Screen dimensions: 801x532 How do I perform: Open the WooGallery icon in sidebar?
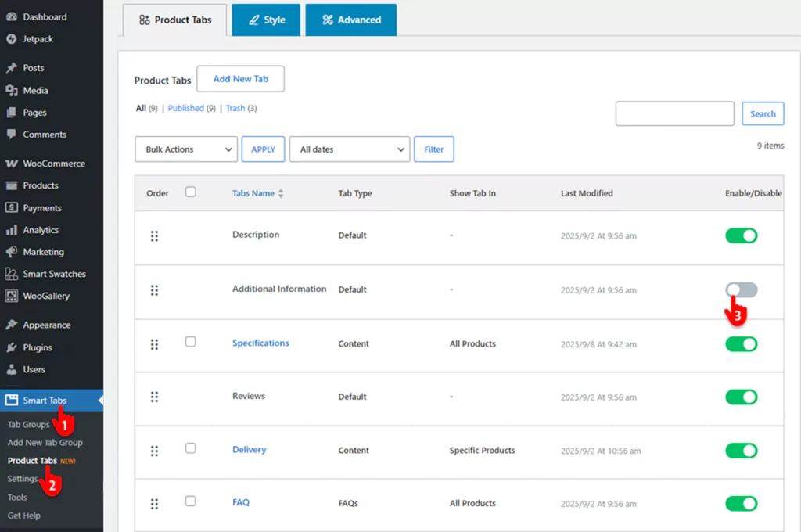point(11,296)
